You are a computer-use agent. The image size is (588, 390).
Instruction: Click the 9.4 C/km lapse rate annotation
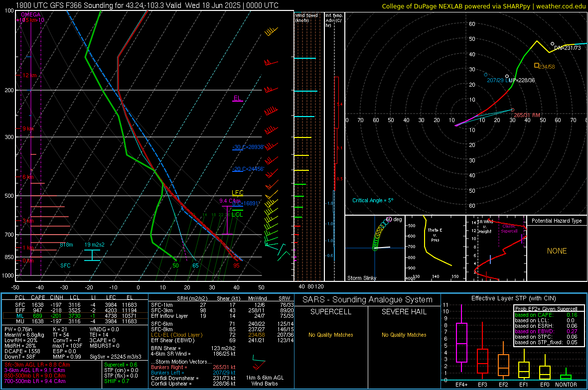click(230, 201)
